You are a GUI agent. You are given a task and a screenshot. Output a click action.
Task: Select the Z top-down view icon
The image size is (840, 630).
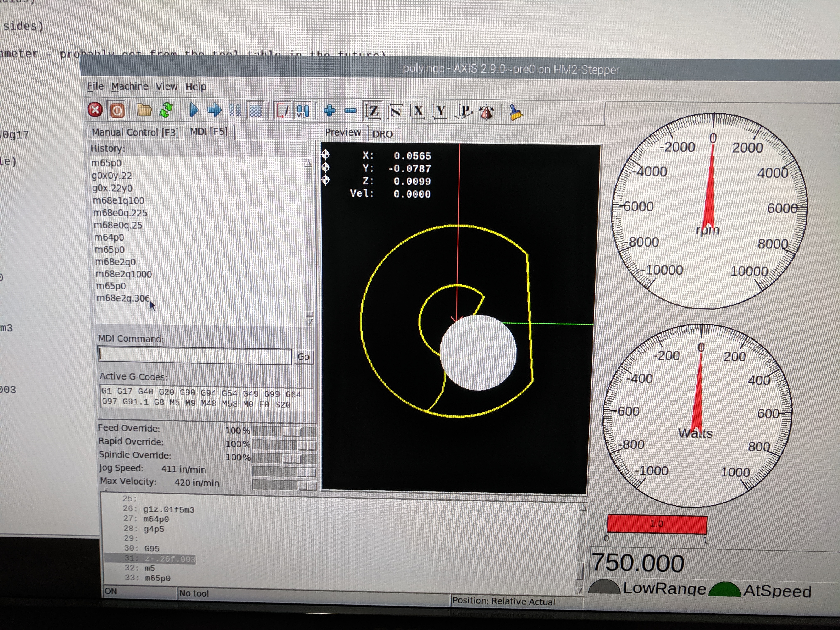point(373,111)
